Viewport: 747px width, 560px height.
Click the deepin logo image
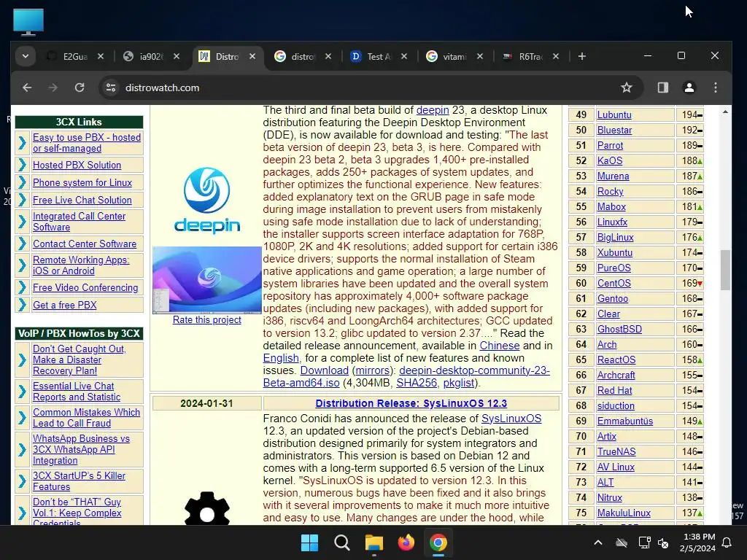[x=206, y=200]
